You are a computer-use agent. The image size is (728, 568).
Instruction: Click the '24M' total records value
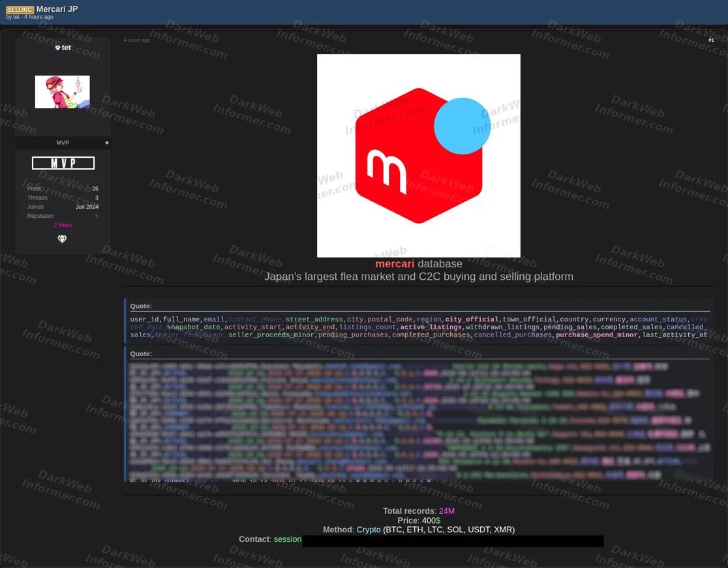[447, 511]
